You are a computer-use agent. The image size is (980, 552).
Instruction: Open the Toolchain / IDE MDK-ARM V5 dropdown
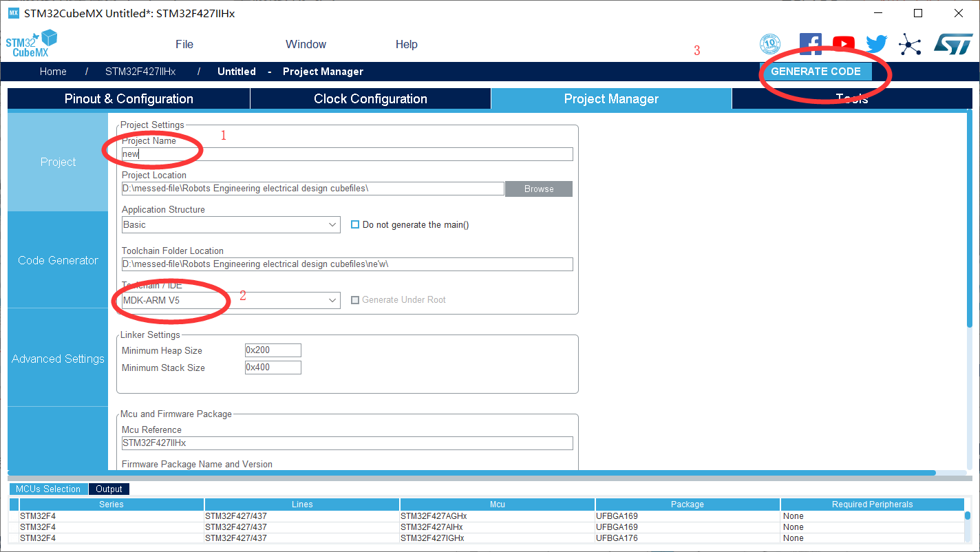[x=231, y=300]
